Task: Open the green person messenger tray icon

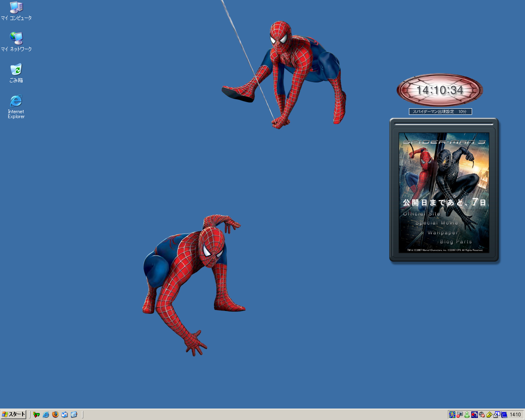Action: click(467, 415)
